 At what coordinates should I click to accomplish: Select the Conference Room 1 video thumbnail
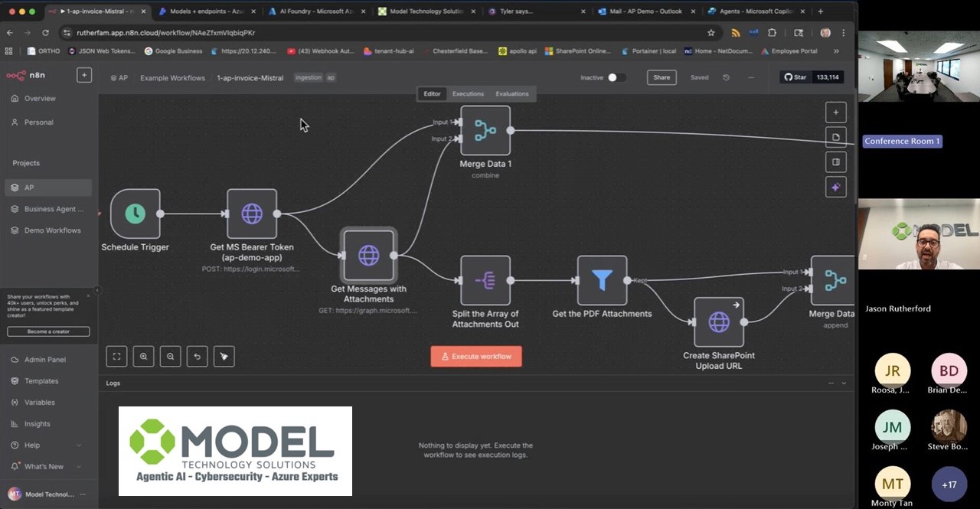(919, 67)
